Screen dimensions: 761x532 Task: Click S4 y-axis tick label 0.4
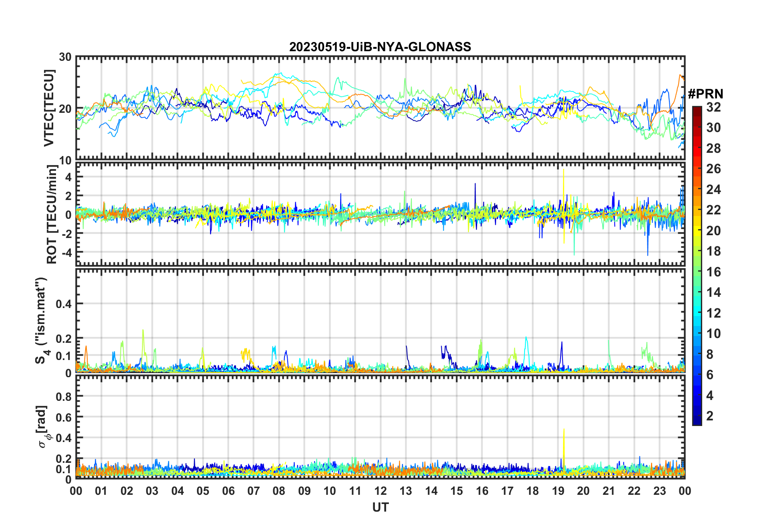coord(64,304)
